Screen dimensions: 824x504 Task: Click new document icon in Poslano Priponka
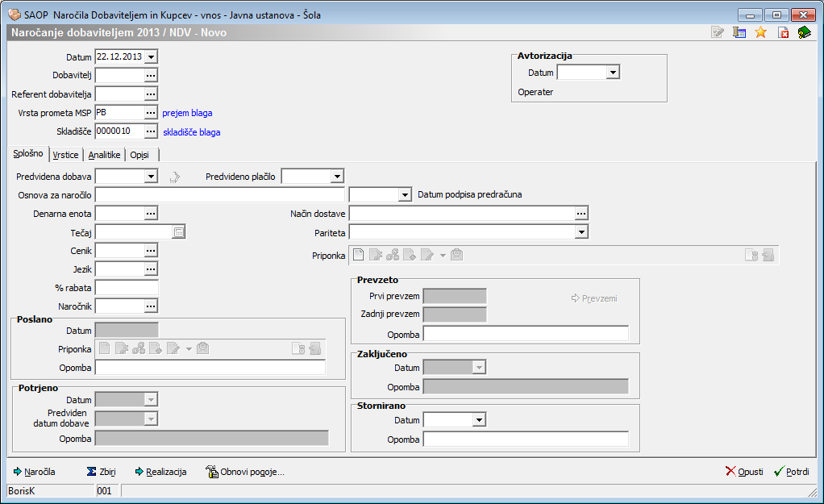[105, 348]
